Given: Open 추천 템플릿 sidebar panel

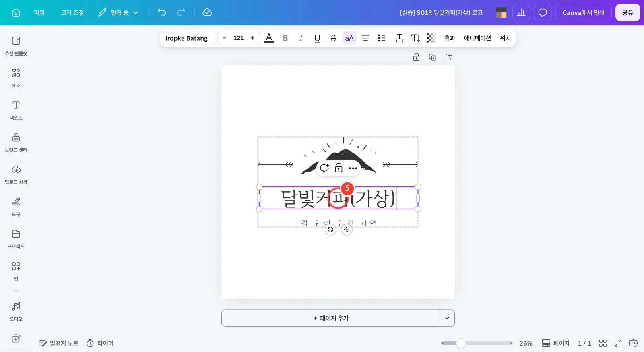Looking at the screenshot, I should pos(16,46).
